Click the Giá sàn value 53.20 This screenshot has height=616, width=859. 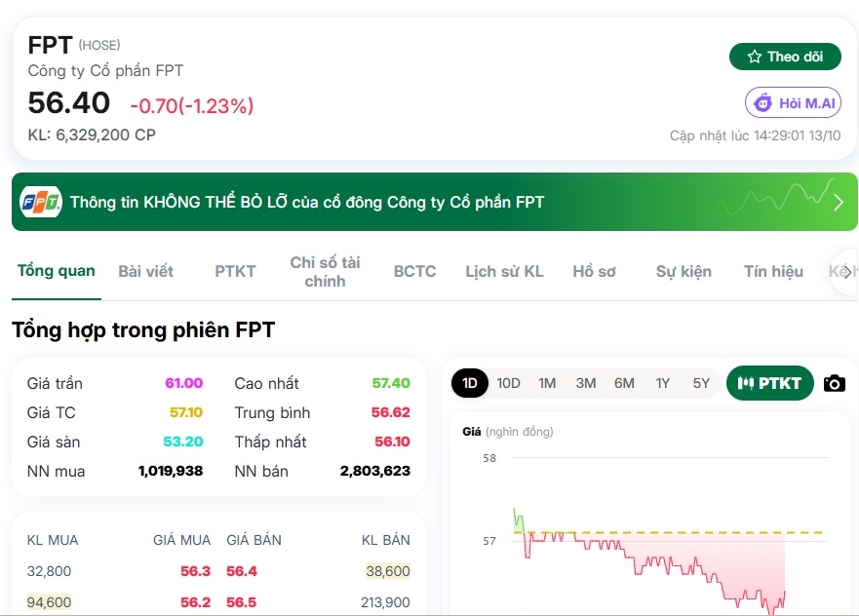pos(183,442)
